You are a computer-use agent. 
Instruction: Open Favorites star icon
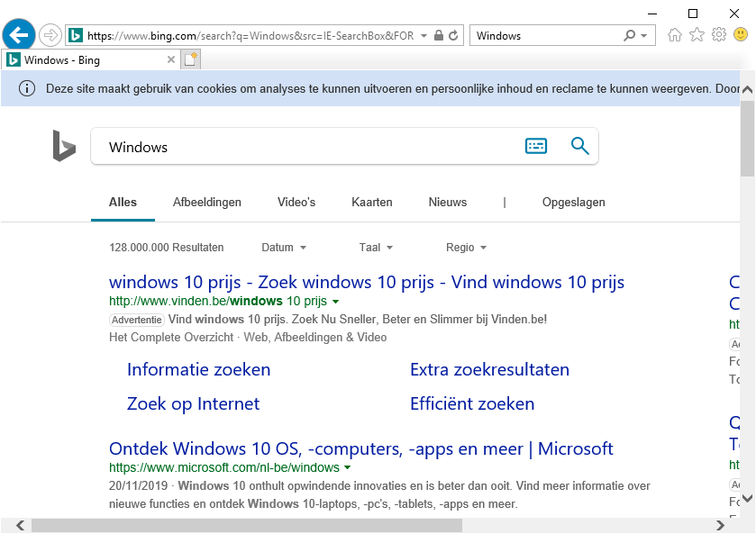pos(697,35)
